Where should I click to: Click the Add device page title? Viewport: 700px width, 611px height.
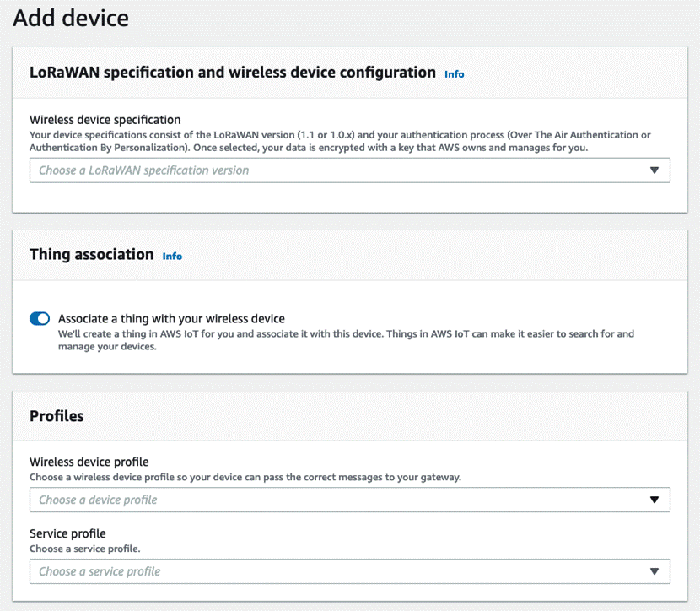[71, 18]
